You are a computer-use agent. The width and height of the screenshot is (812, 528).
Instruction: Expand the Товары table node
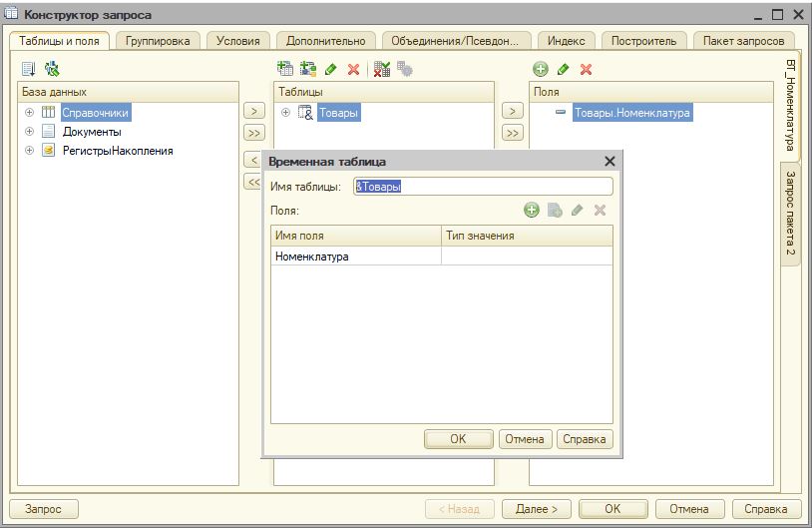coord(285,112)
